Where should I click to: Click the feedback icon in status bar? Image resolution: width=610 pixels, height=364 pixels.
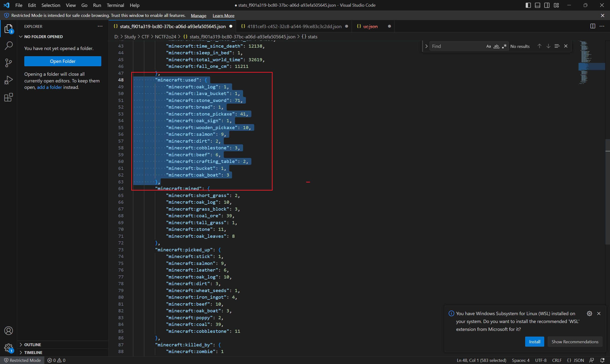click(x=592, y=360)
